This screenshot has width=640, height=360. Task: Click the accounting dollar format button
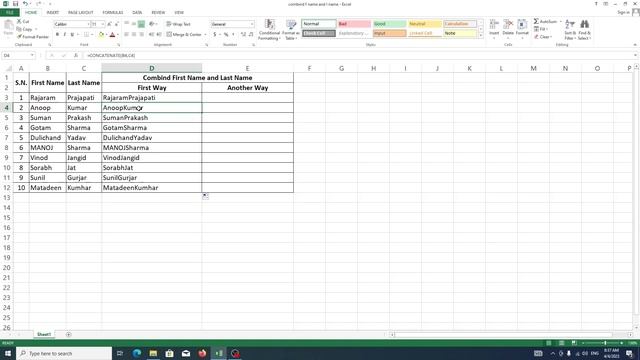pyautogui.click(x=215, y=35)
